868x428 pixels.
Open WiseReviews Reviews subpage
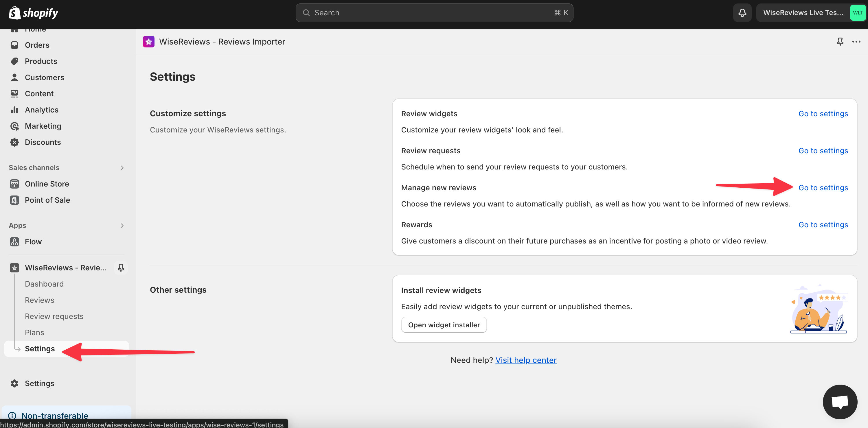[39, 300]
